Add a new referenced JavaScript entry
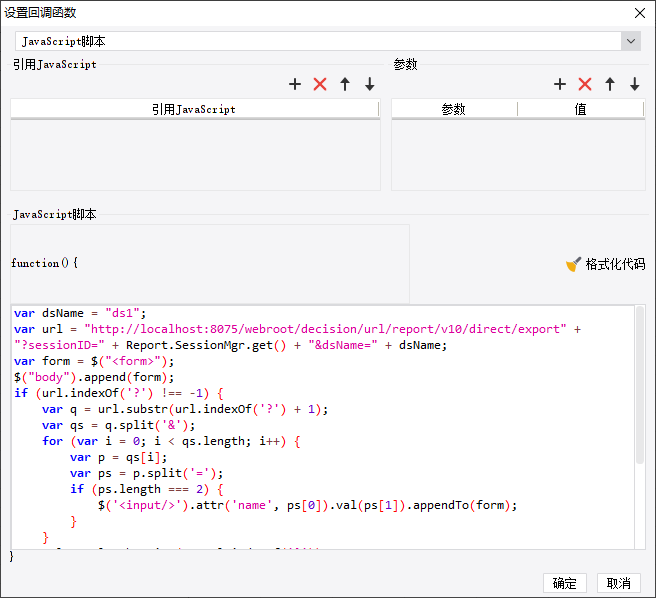Viewport: 656px width, 598px height. [295, 84]
